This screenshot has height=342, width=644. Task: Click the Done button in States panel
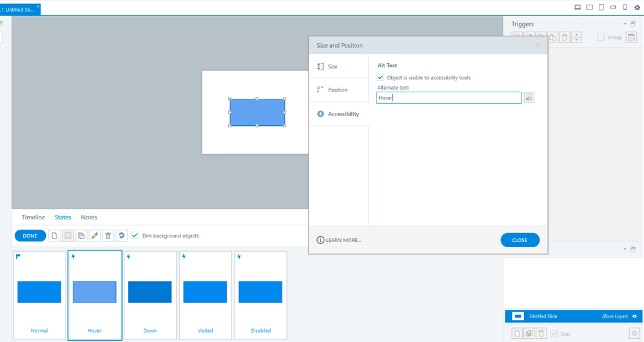coord(30,236)
